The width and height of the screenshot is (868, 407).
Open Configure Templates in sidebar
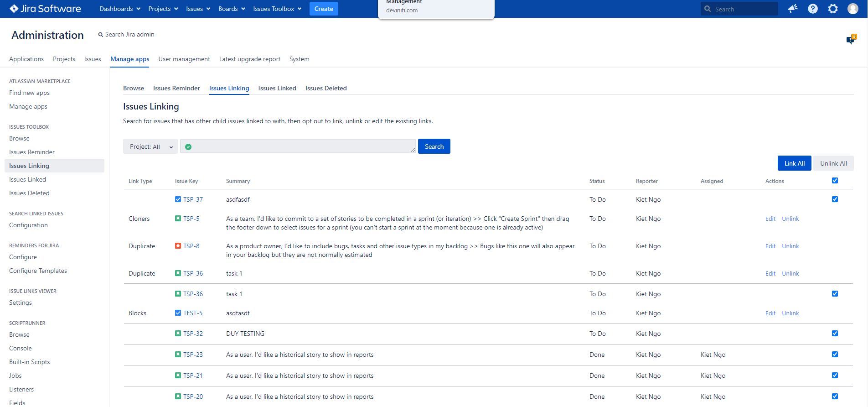point(38,271)
